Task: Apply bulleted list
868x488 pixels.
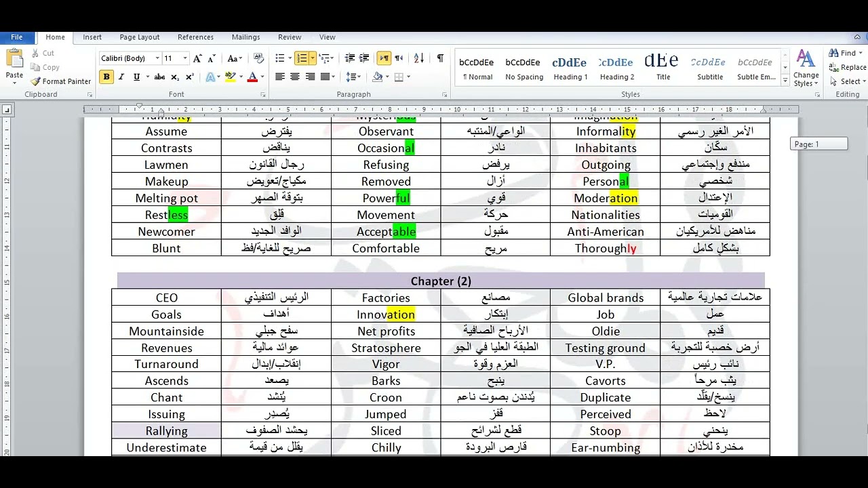Action: point(279,59)
